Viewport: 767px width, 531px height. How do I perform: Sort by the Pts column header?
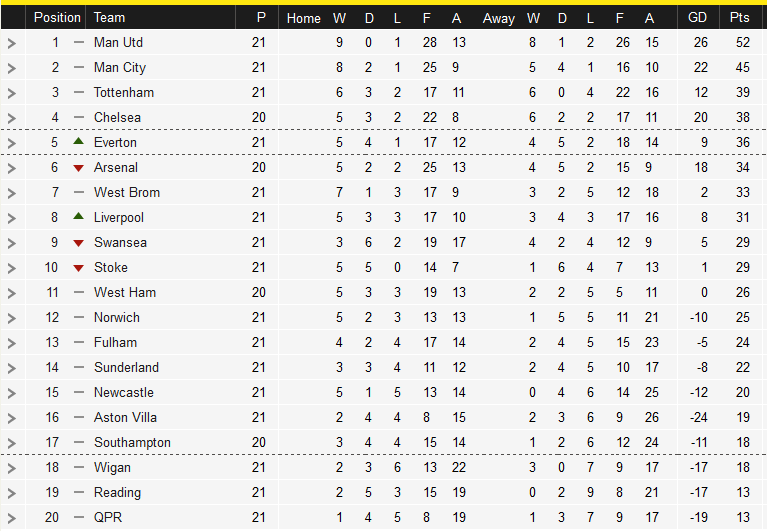coord(739,18)
